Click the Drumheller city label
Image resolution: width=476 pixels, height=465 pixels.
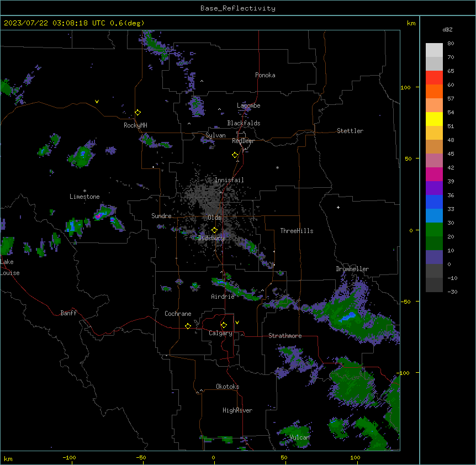(x=352, y=269)
